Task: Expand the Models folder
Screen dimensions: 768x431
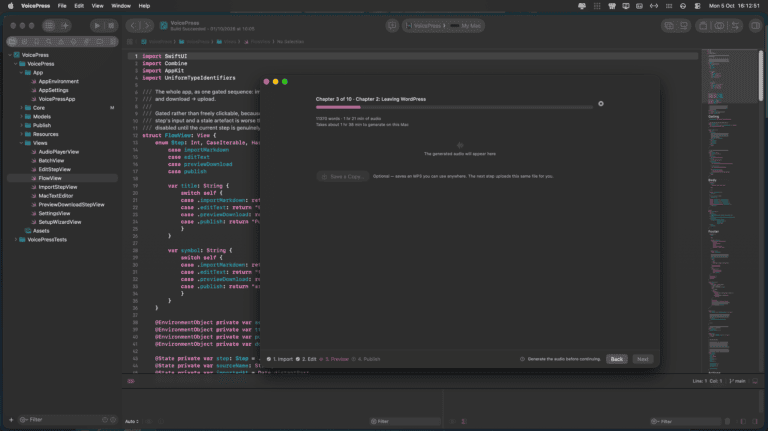Action: pos(22,117)
